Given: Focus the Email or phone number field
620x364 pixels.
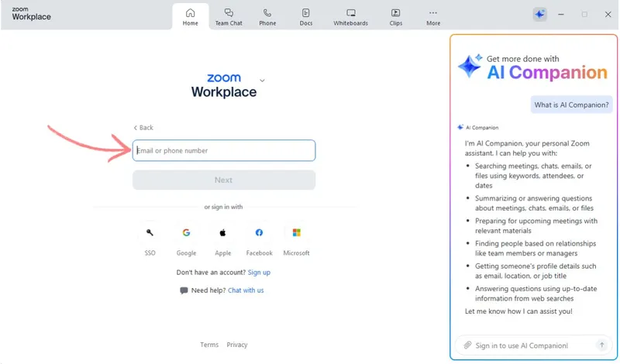Looking at the screenshot, I should (224, 150).
